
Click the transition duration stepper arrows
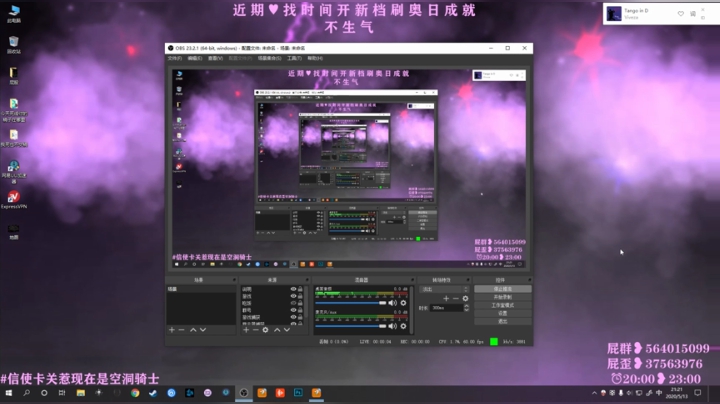coord(467,308)
